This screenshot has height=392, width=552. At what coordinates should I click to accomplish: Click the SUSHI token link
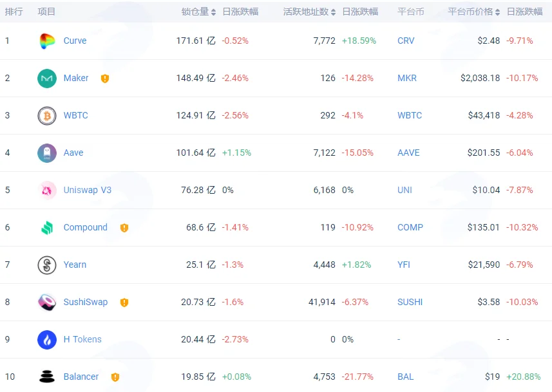[410, 302]
